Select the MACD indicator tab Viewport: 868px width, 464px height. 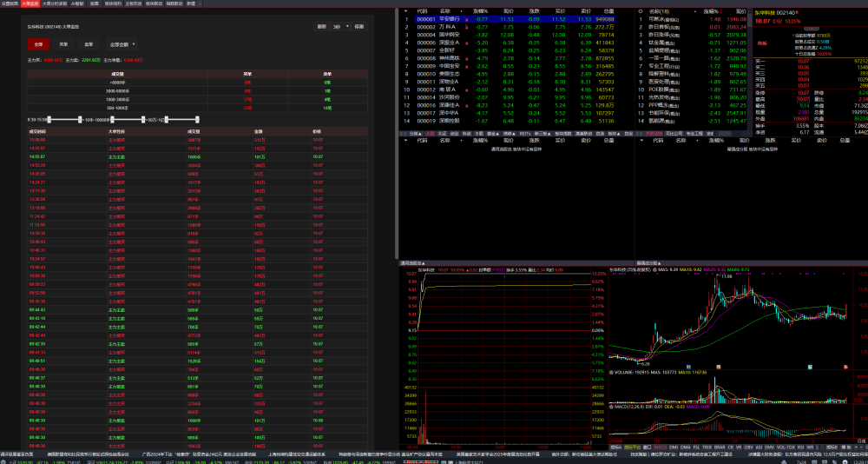661,447
